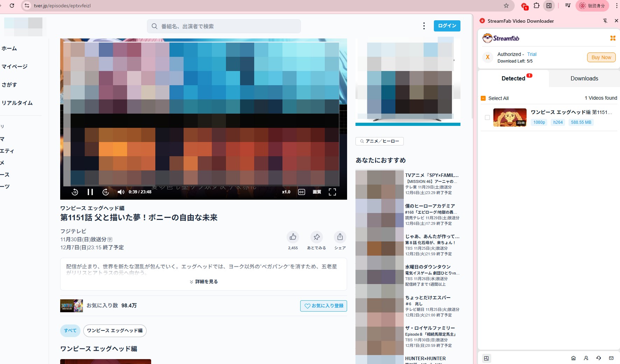This screenshot has height=364, width=620.
Task: Bookmark this page with star icon
Action: coord(506,6)
